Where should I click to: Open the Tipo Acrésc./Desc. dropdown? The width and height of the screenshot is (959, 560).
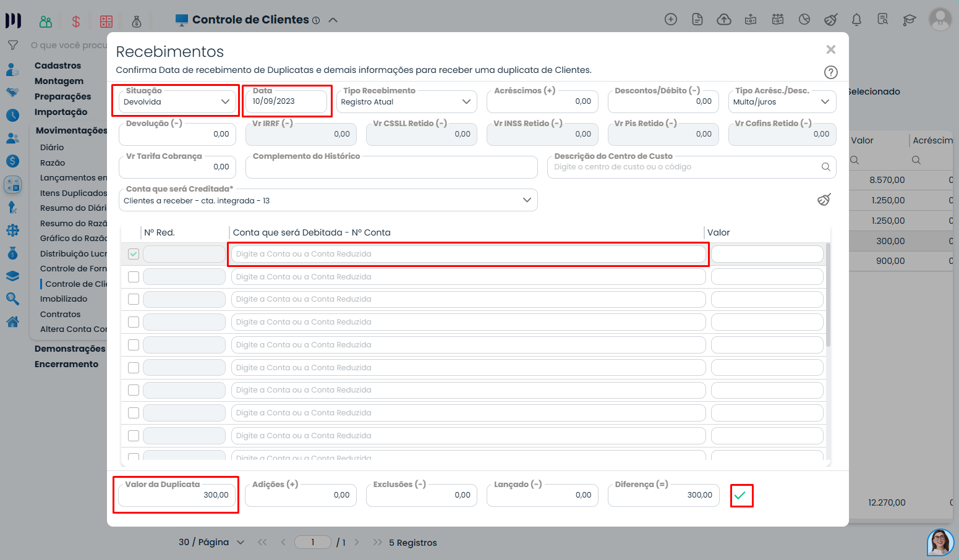tap(782, 102)
